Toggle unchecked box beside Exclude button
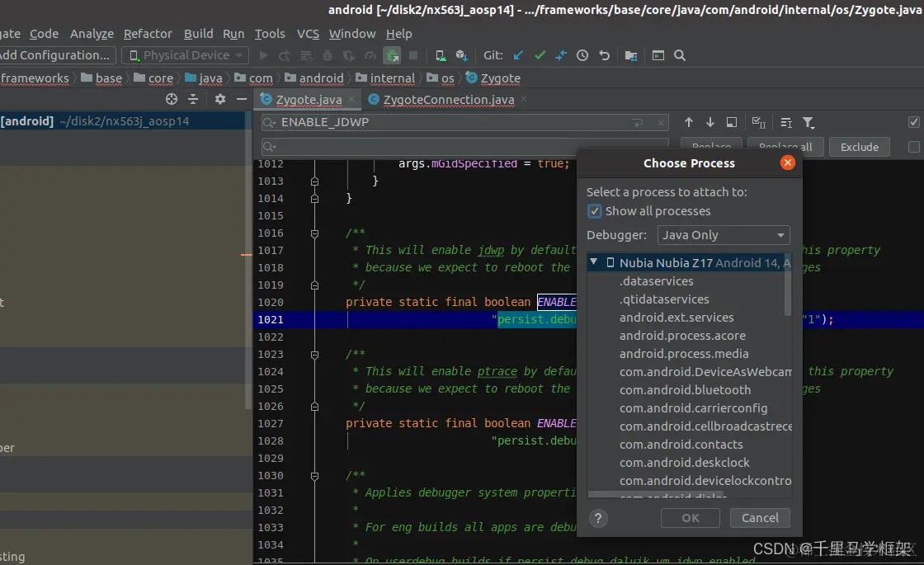This screenshot has width=924, height=565. click(913, 147)
